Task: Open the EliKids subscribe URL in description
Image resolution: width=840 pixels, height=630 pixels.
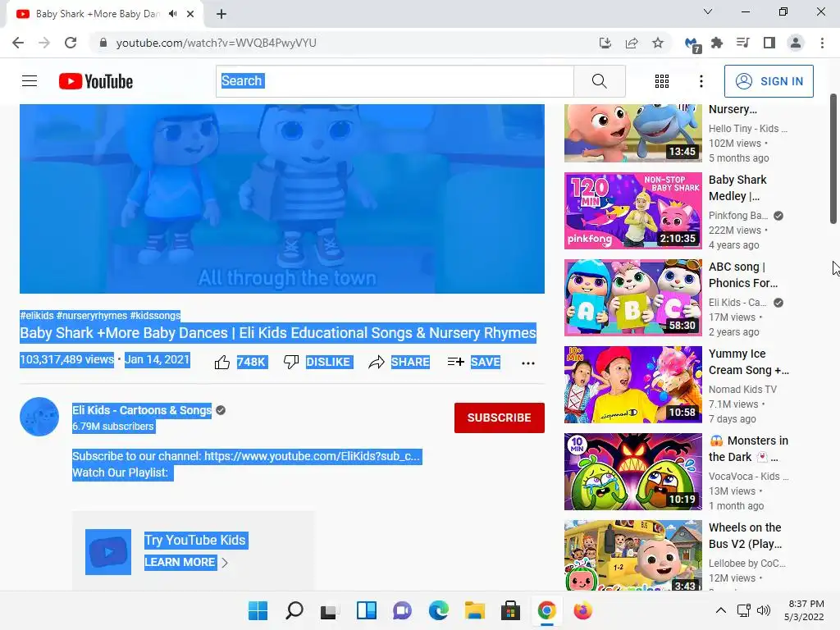Action: coord(312,456)
